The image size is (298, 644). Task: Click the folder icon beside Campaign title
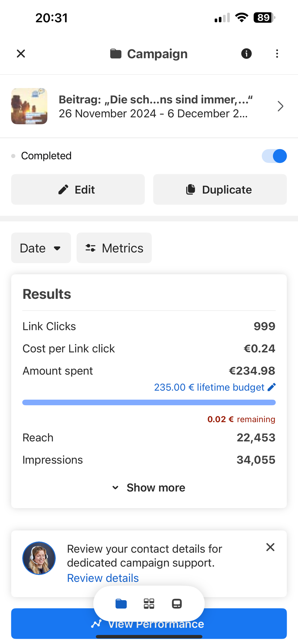pyautogui.click(x=116, y=53)
